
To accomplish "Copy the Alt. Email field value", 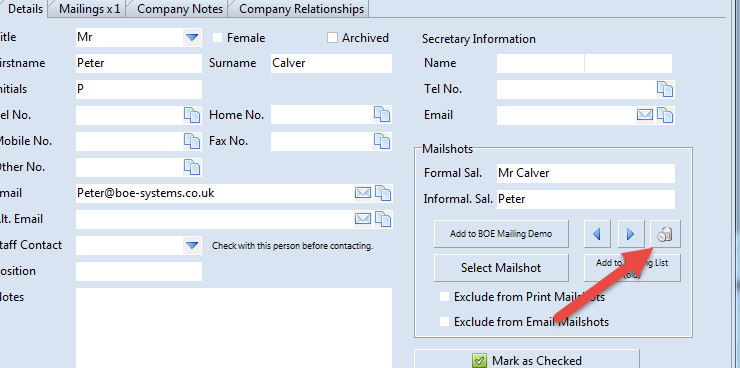I will (383, 219).
